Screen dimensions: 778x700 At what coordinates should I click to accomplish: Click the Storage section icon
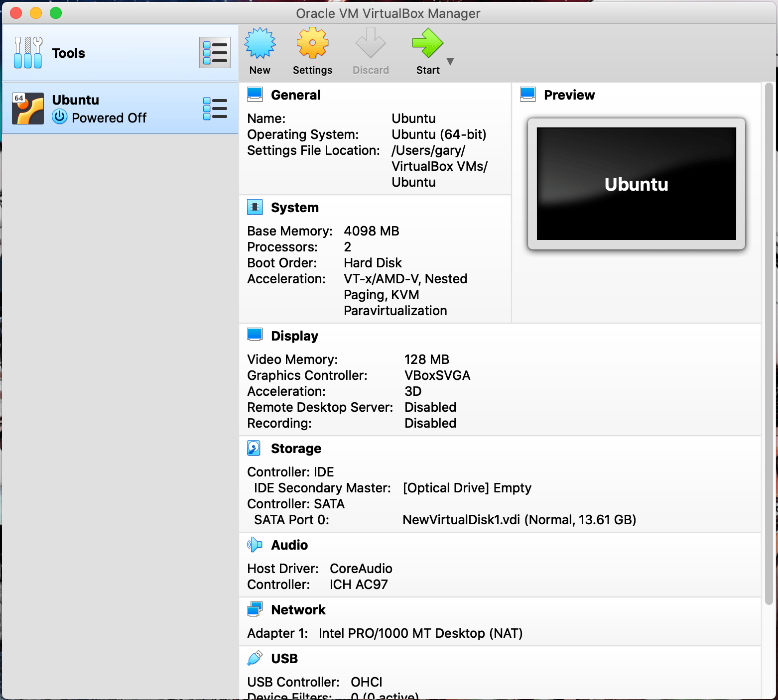[254, 448]
